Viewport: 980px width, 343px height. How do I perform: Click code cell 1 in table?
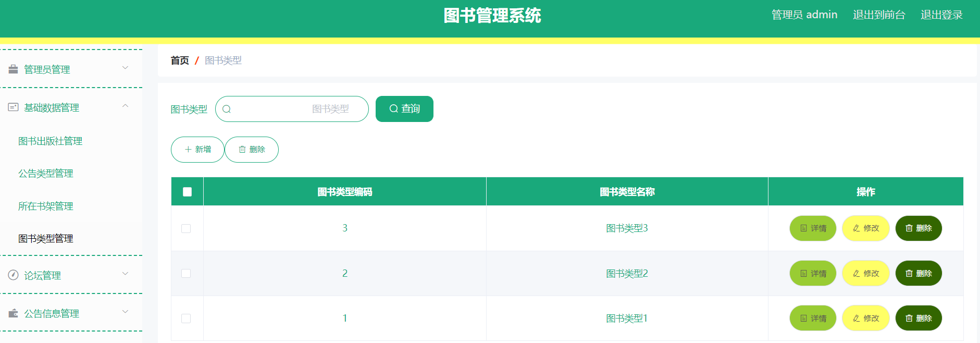345,318
